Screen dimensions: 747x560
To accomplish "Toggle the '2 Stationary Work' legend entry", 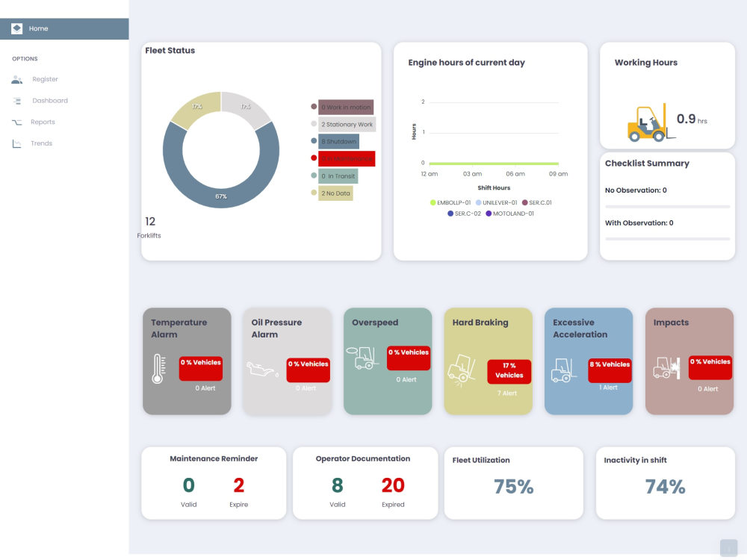I will (347, 125).
